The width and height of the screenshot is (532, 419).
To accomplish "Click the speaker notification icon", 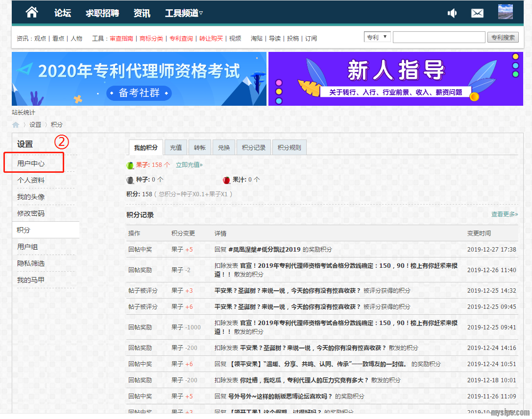I will (x=452, y=13).
